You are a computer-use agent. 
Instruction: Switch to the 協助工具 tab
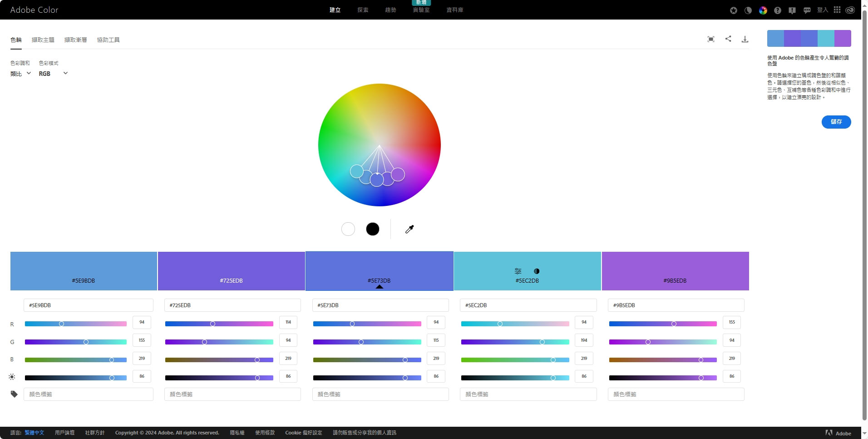pyautogui.click(x=108, y=40)
